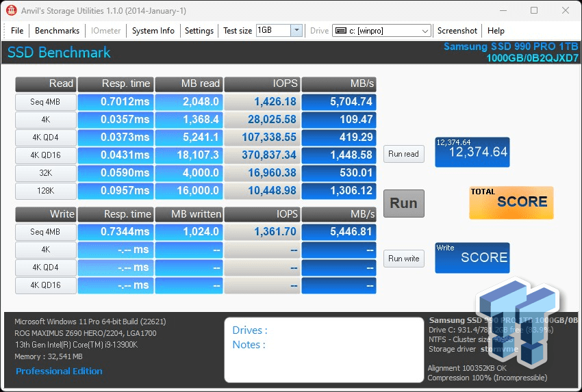Screen dimensions: 582x392
Task: Open the Settings menu
Action: coord(199,30)
